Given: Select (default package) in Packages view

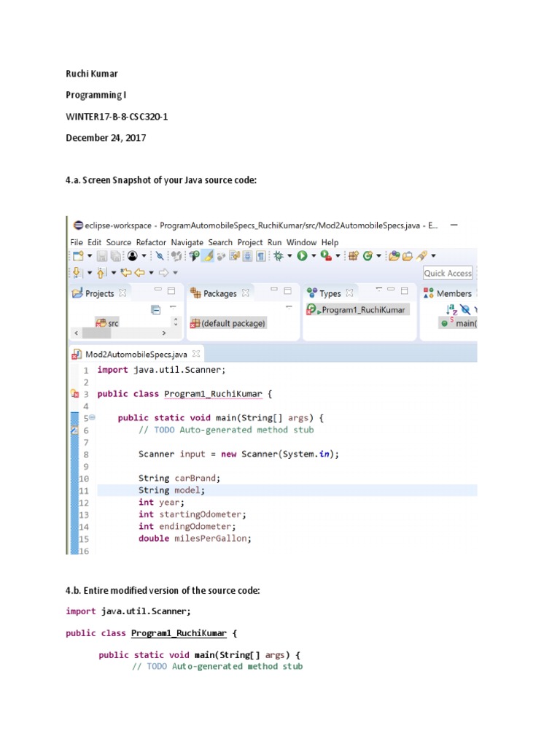Looking at the screenshot, I should click(x=233, y=323).
